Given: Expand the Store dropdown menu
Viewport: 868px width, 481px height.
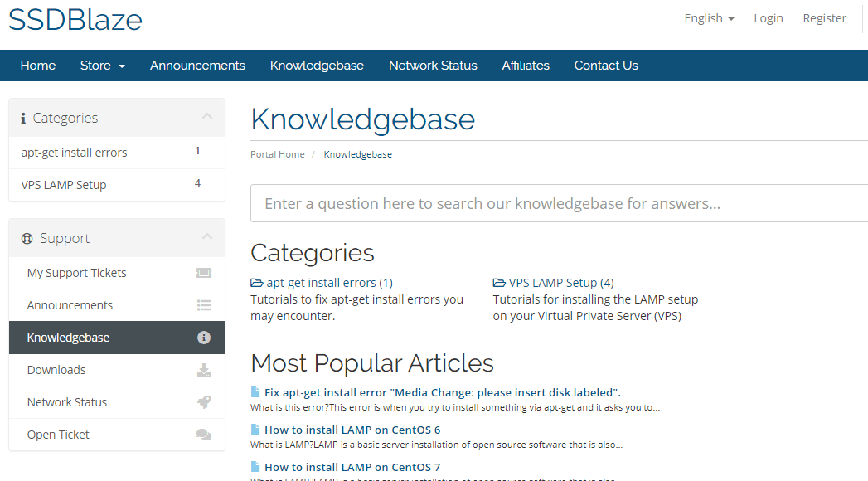Looking at the screenshot, I should (103, 66).
